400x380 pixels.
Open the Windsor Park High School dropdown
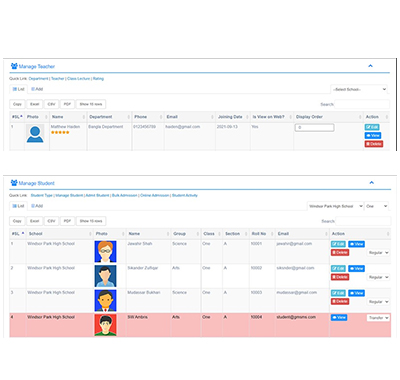[x=335, y=206]
